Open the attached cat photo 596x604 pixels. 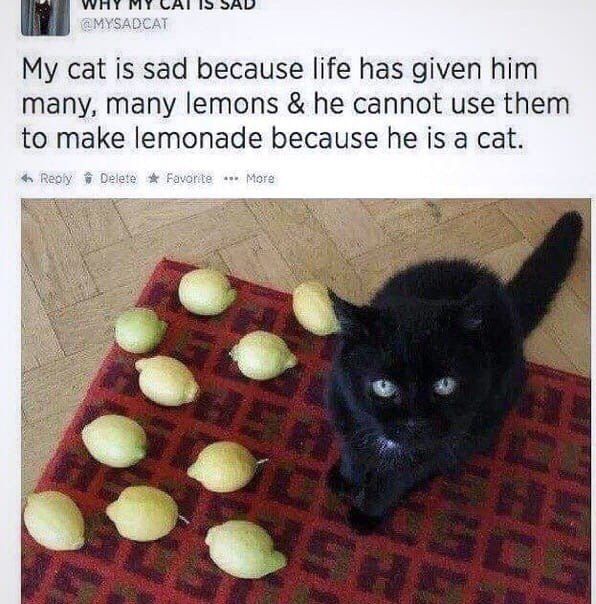(x=306, y=401)
